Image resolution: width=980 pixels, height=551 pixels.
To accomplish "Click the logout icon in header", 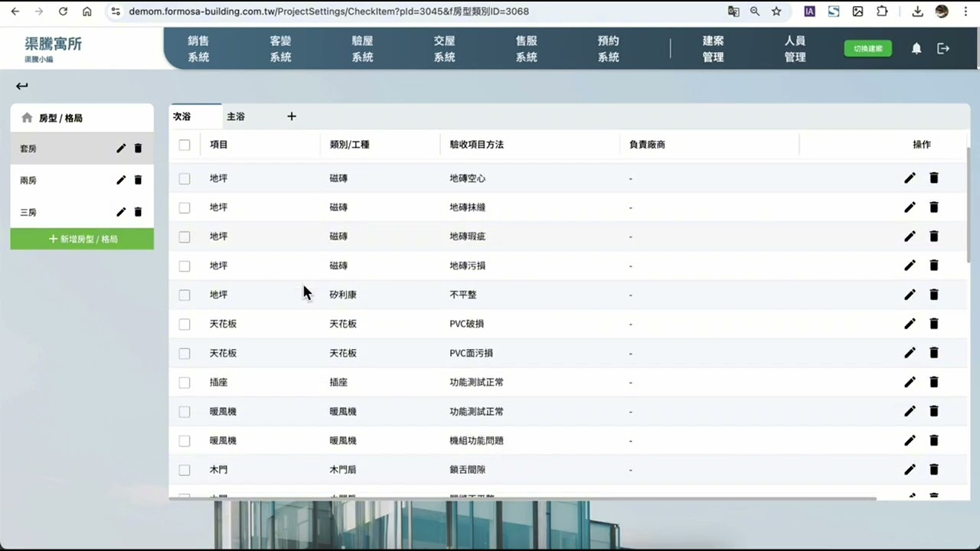I will pyautogui.click(x=943, y=48).
